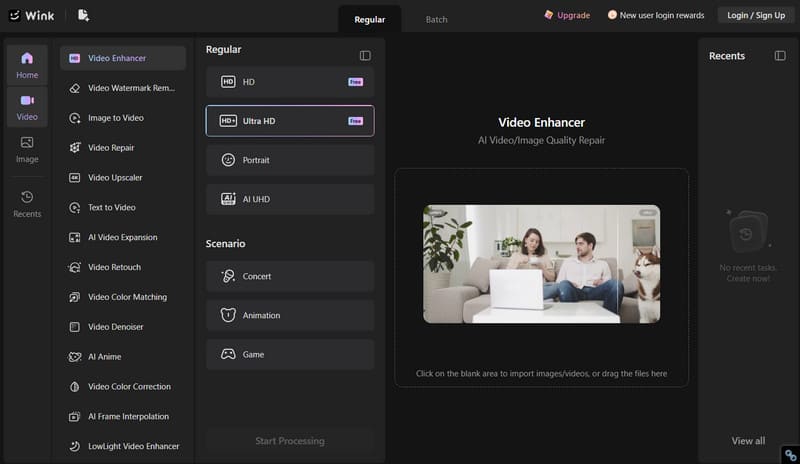
Task: Click the Video Color Matching tool
Action: [x=122, y=297]
